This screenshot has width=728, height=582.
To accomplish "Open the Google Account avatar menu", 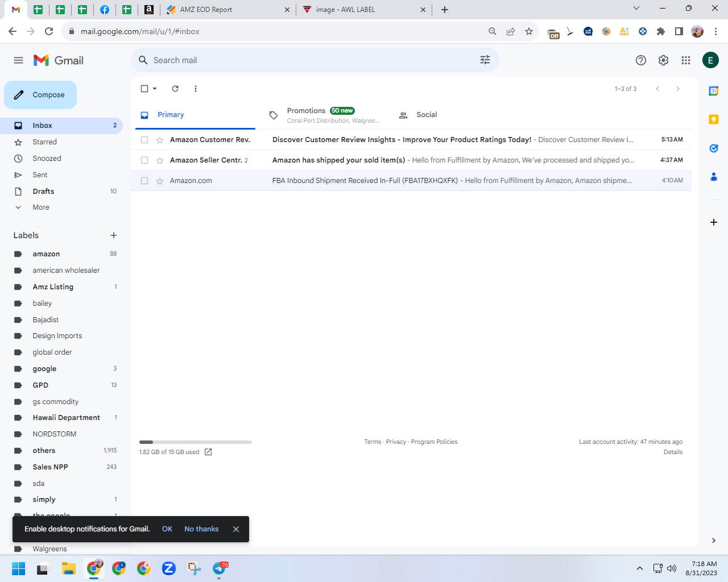I will pos(710,60).
